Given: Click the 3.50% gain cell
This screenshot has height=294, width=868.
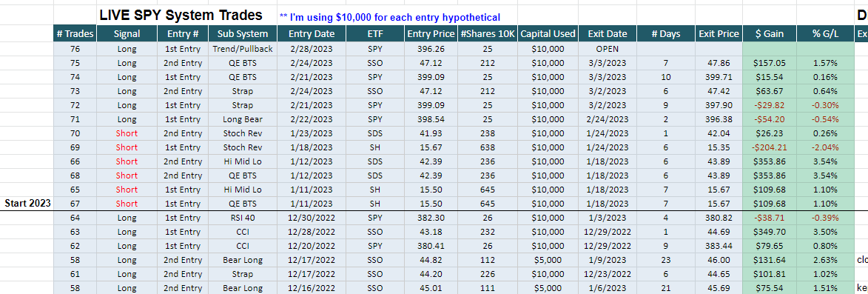Looking at the screenshot, I should (825, 232).
